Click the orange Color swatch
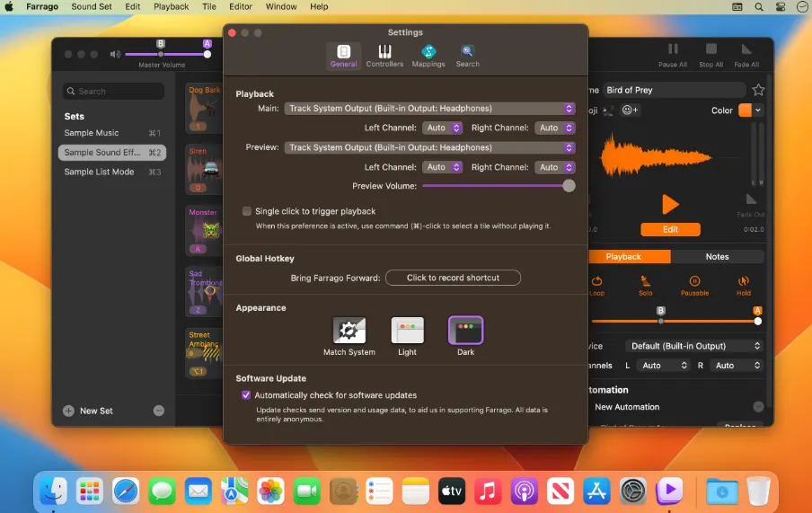812x513 pixels. point(745,110)
